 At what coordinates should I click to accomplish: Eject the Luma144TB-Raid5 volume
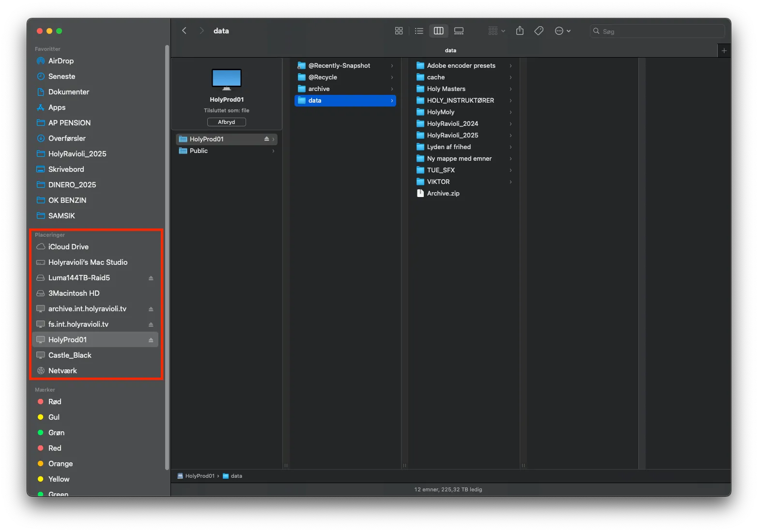pyautogui.click(x=151, y=278)
